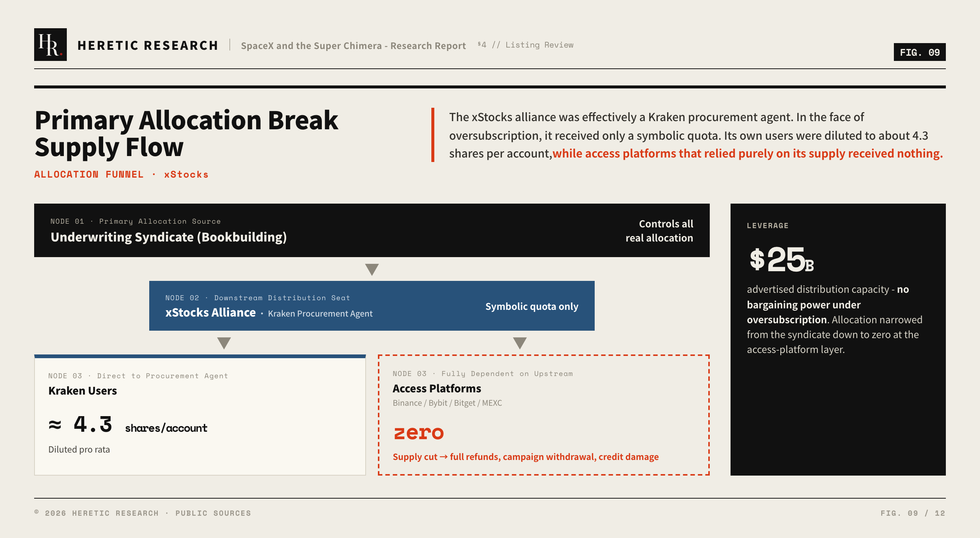This screenshot has width=980, height=538.
Task: Click the "Symbolic quota only" note
Action: 532,307
